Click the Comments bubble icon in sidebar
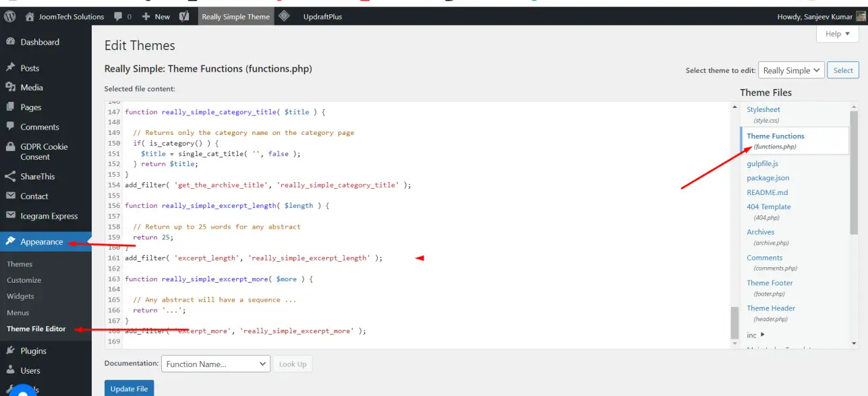Screen dimensions: 868x396 point(10,126)
